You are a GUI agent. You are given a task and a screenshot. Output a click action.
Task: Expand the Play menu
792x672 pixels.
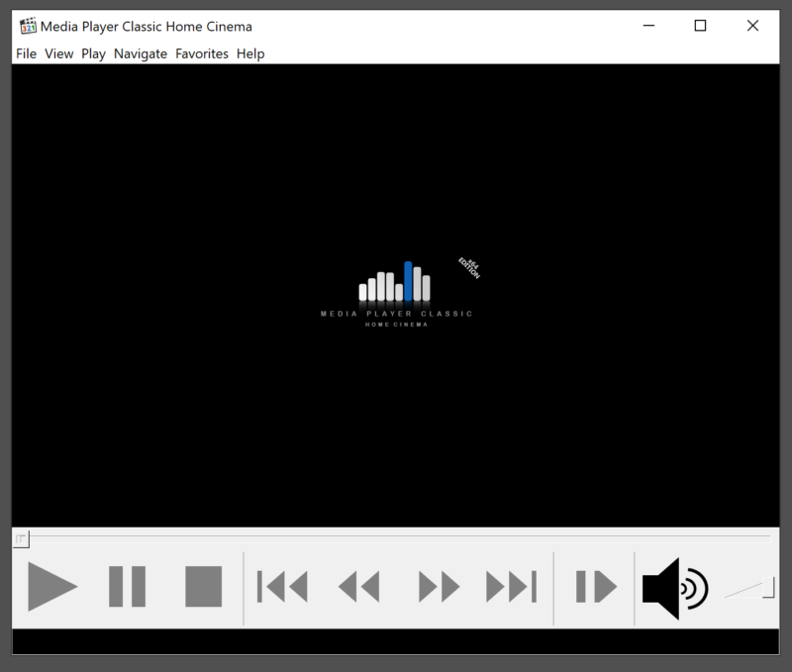tap(94, 53)
